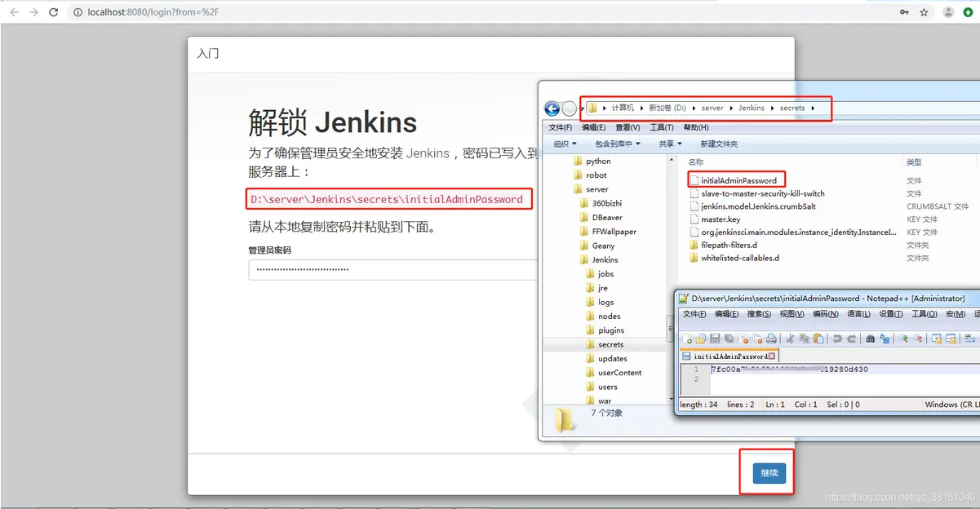This screenshot has height=509, width=980.
Task: Click the 类型 column header
Action: tap(914, 162)
